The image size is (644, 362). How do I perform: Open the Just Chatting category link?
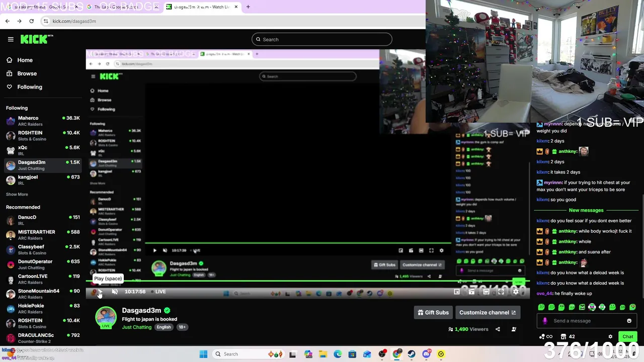pyautogui.click(x=136, y=327)
